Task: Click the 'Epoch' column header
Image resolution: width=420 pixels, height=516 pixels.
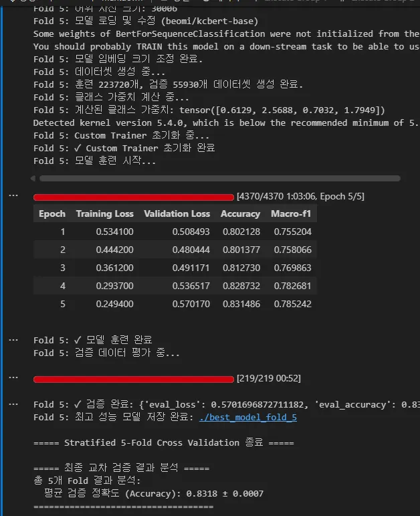Action: (52, 214)
